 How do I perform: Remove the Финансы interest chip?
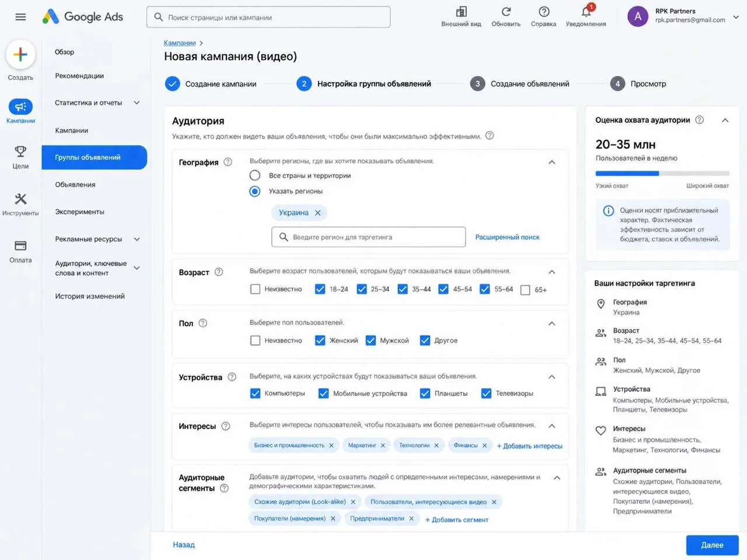[484, 446]
